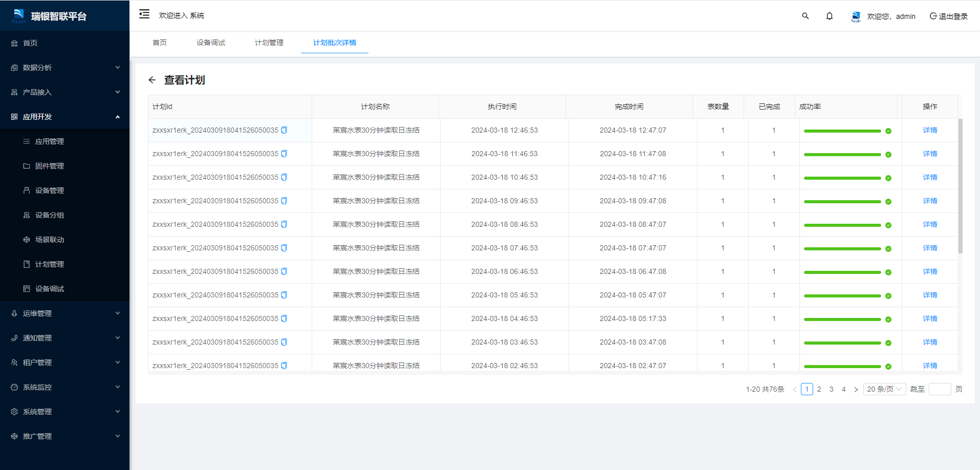Expand the 租户管理 sidebar menu
Image resolution: width=980 pixels, height=470 pixels.
(64, 362)
